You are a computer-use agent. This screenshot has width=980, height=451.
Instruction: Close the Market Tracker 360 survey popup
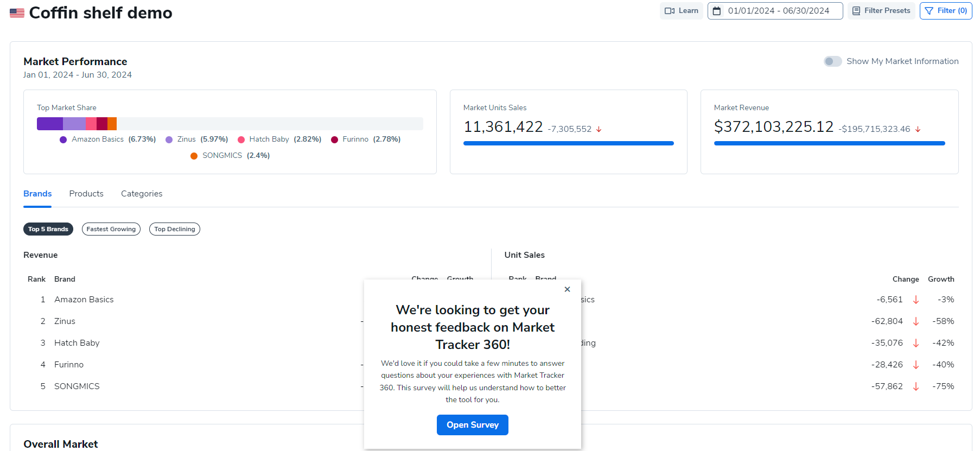pos(567,289)
